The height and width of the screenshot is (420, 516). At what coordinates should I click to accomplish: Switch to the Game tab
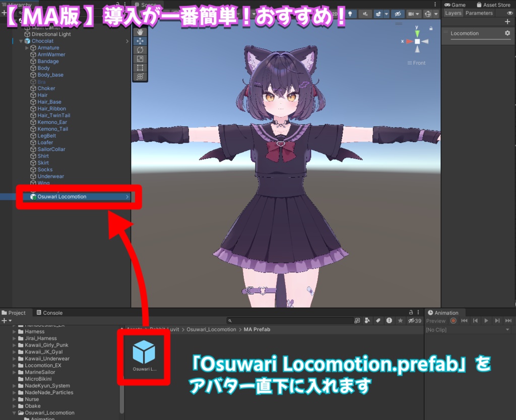point(455,5)
